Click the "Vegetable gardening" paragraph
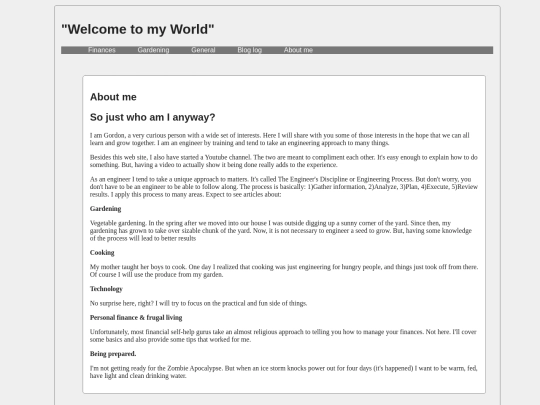Screen dimensions: 540x405 (281, 231)
